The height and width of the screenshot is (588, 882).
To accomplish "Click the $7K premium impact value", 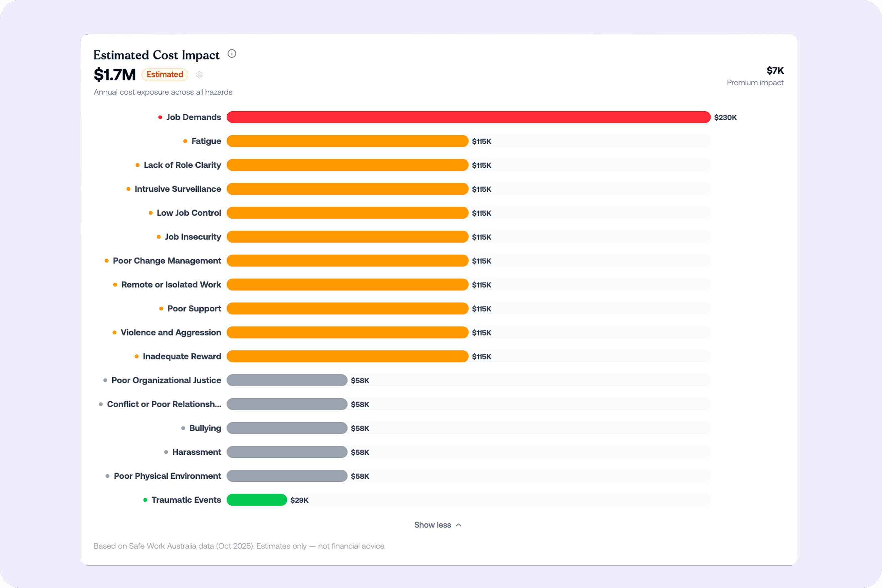I will click(775, 70).
